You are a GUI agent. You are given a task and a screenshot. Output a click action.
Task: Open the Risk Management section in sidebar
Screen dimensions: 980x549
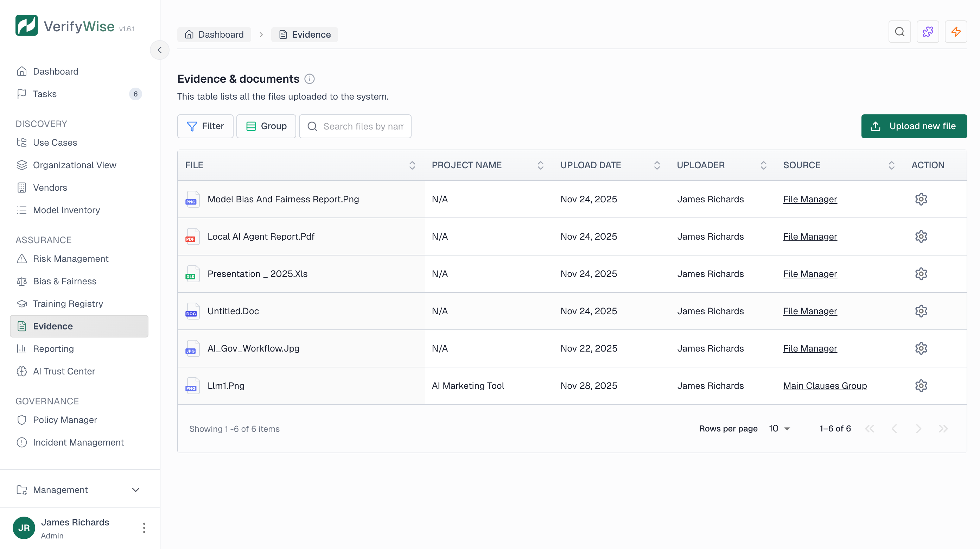coord(70,259)
